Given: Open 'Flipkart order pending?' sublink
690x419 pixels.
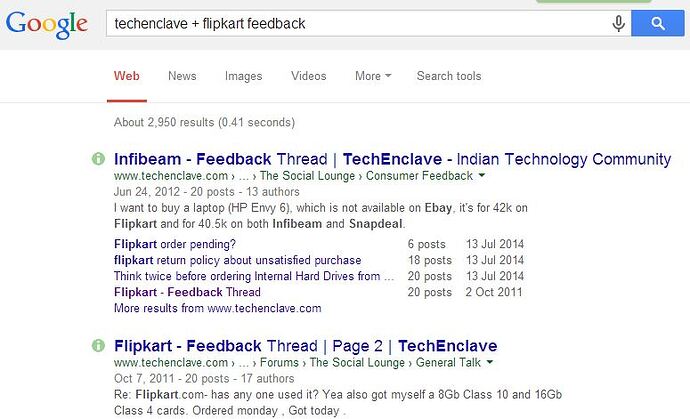Looking at the screenshot, I should [x=175, y=244].
